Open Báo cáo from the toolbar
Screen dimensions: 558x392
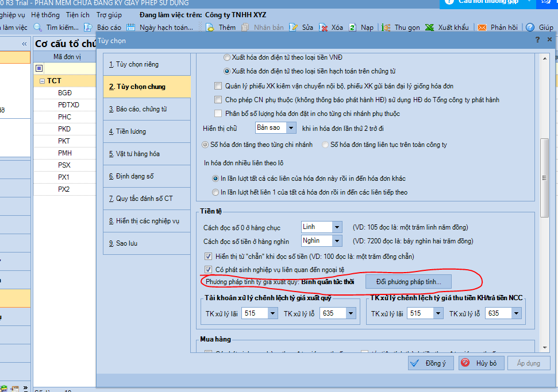coord(88,27)
